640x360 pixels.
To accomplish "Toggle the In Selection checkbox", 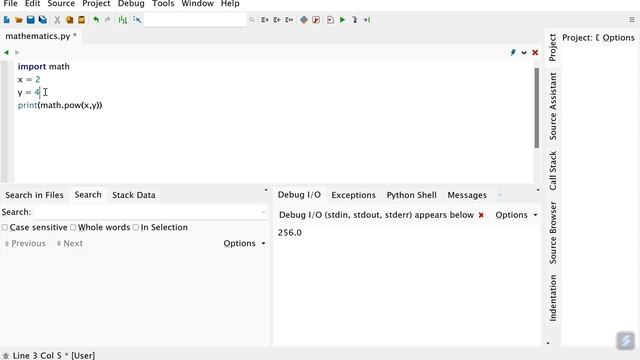I will click(x=136, y=227).
